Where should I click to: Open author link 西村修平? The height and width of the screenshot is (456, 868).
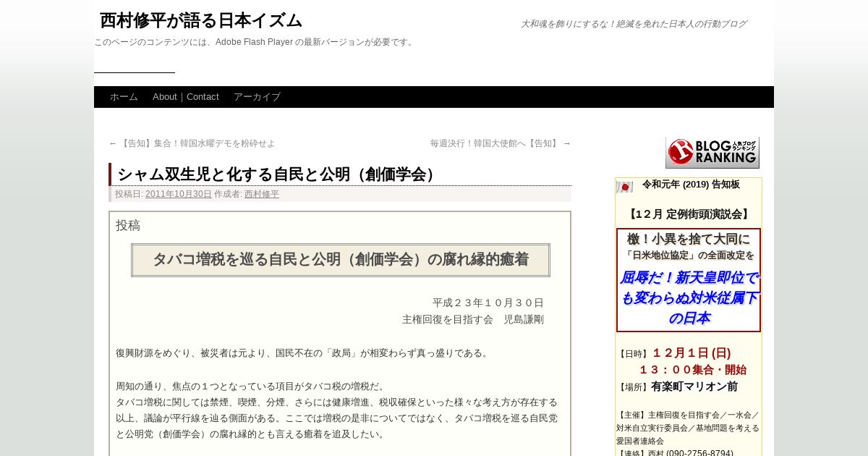click(x=262, y=194)
